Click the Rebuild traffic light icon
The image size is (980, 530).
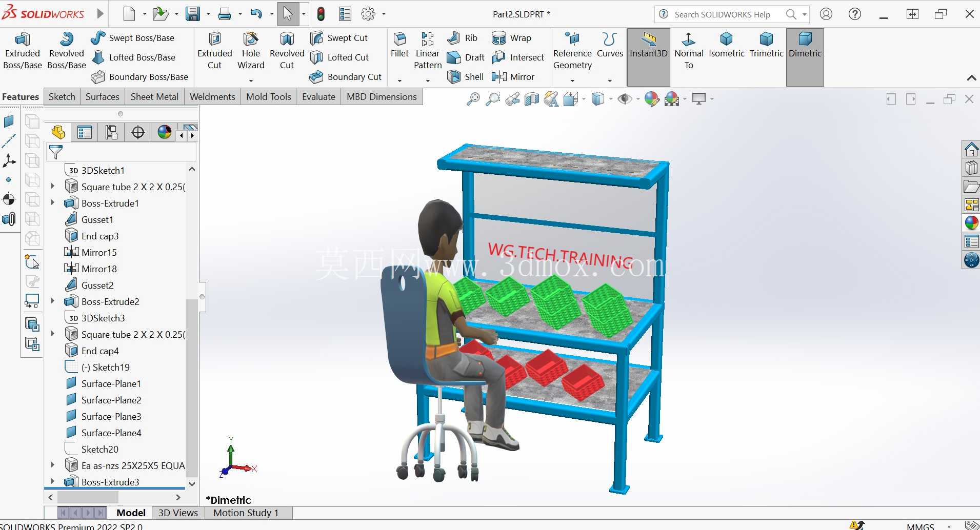tap(321, 14)
